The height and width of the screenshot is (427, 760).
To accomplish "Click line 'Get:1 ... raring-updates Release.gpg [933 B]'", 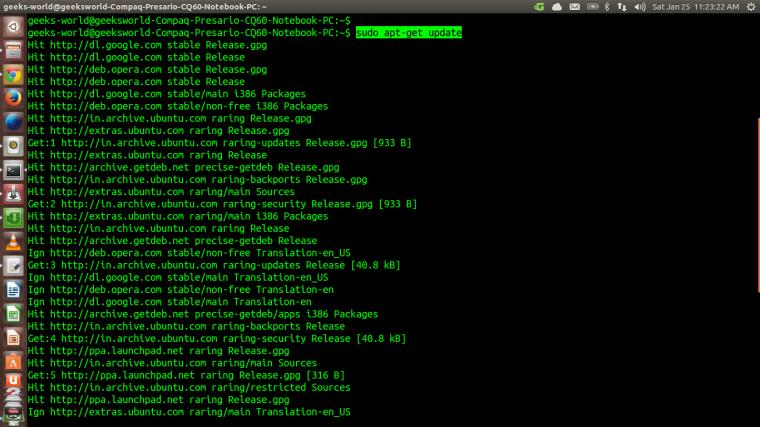I will (x=219, y=142).
